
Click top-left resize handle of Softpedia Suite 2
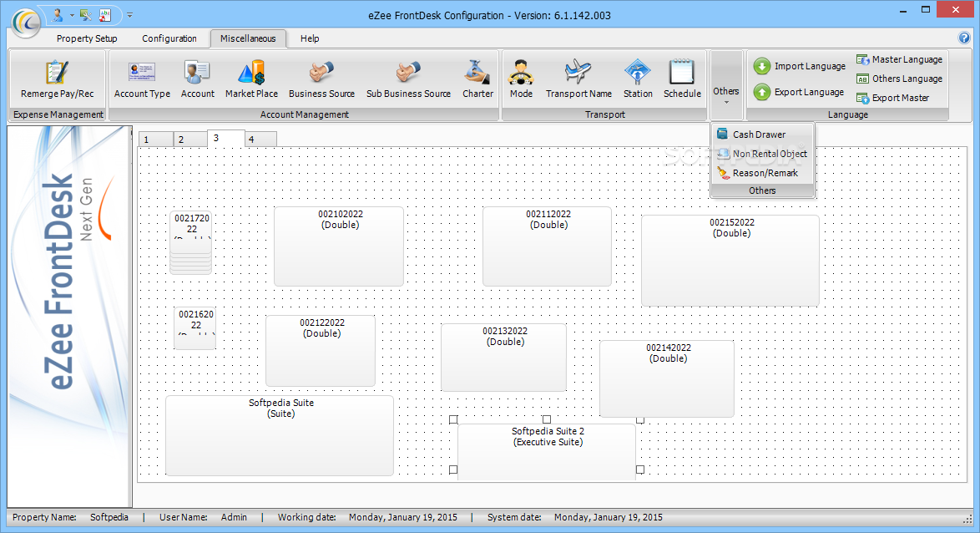pos(454,419)
